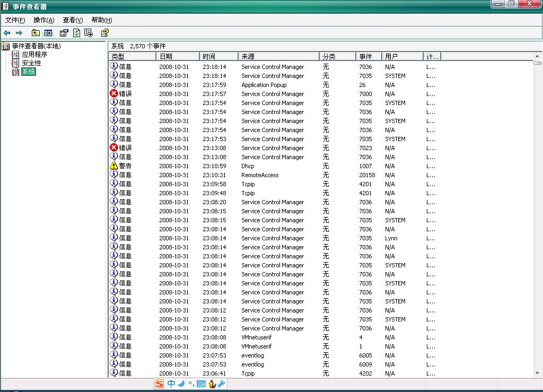Select the 安全性 log in tree
Screen dimensions: 543x392
(31, 63)
